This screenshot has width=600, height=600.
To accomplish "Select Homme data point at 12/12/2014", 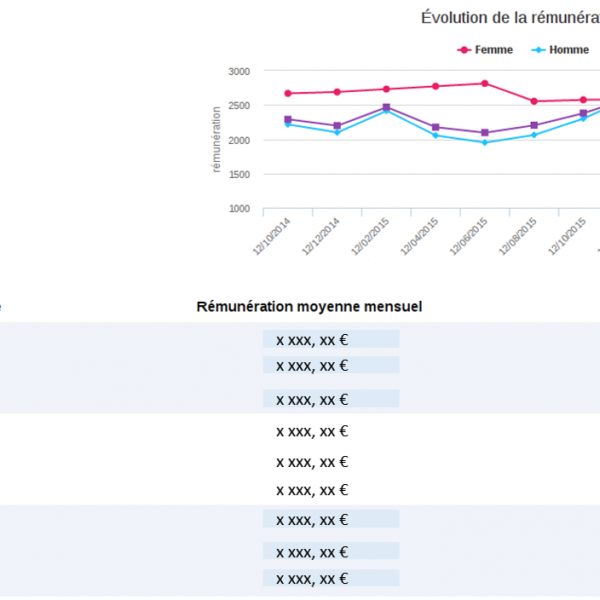I will 337,132.
